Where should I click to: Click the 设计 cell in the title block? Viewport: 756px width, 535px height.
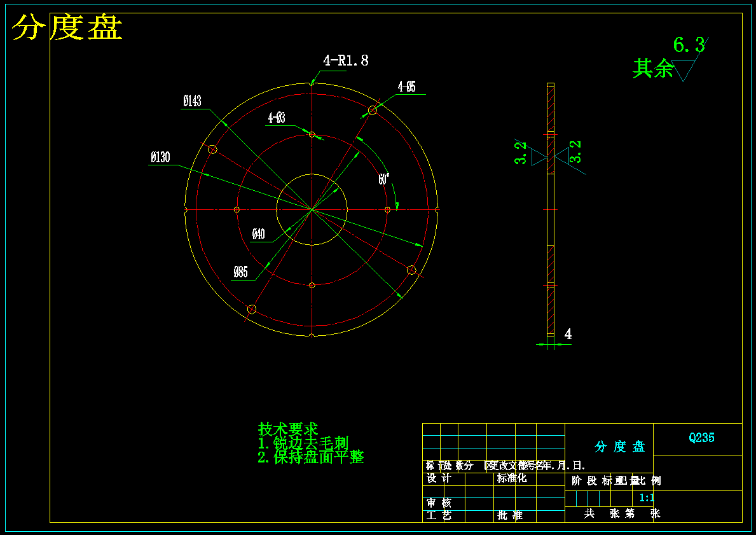pyautogui.click(x=439, y=478)
